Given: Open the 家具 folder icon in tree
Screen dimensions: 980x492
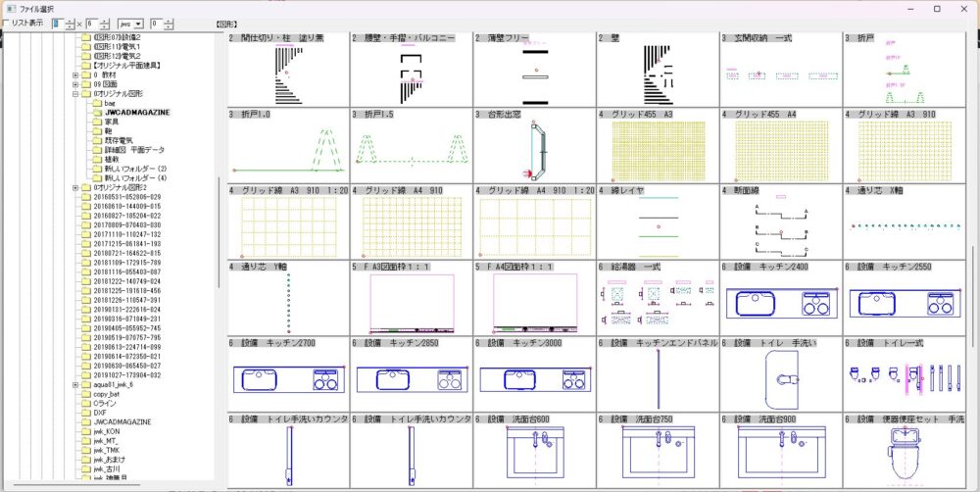Looking at the screenshot, I should point(97,122).
